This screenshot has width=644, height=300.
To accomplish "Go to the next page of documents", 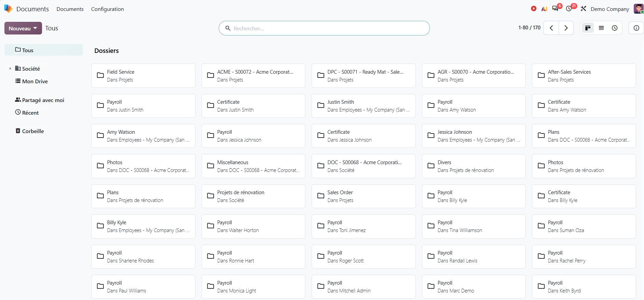I will 566,28.
